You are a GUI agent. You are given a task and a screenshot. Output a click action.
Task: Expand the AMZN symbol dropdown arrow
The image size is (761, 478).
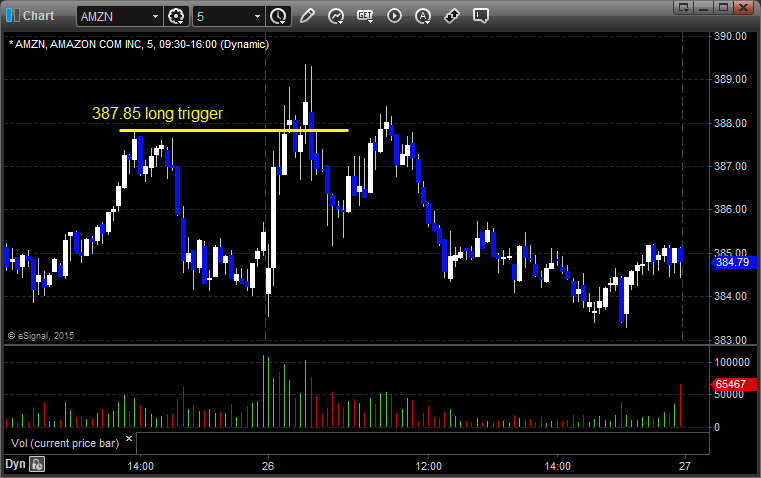(x=155, y=16)
